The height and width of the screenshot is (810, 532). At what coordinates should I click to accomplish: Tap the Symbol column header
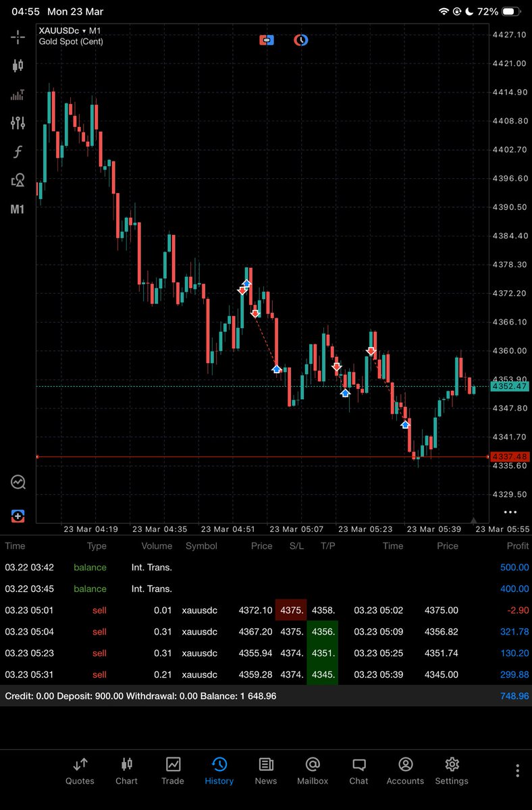201,546
